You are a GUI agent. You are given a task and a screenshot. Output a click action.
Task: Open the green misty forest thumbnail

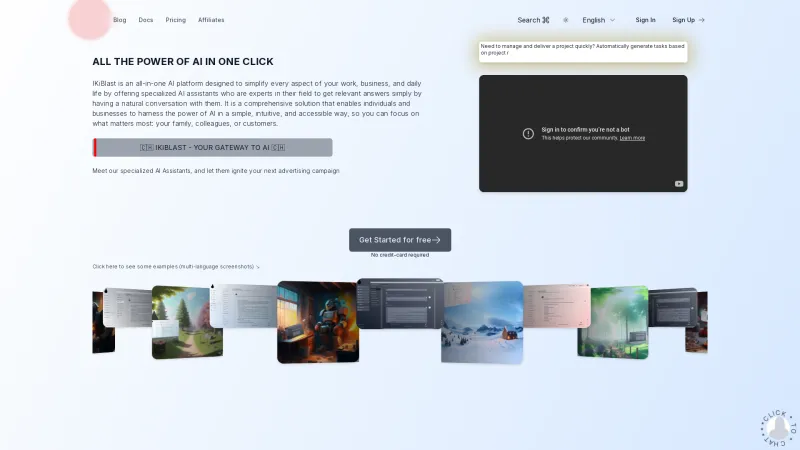click(x=613, y=322)
